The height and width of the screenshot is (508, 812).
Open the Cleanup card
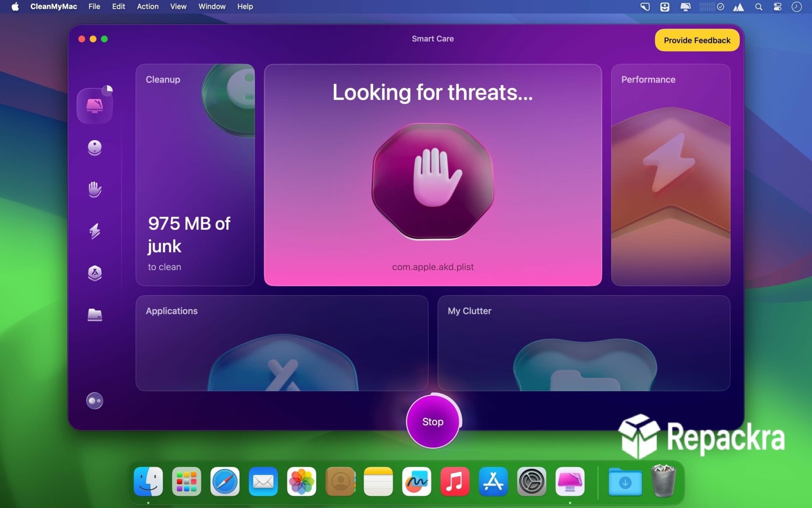point(195,175)
